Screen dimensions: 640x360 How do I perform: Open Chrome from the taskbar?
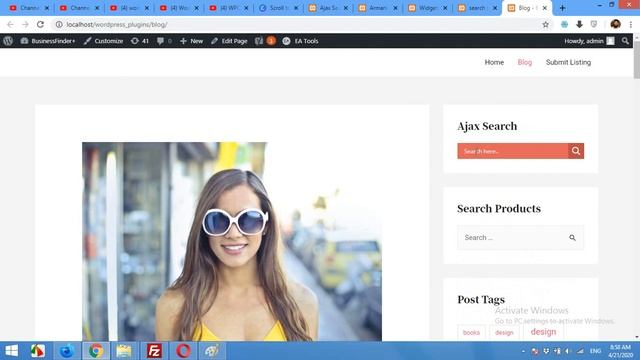[96, 351]
